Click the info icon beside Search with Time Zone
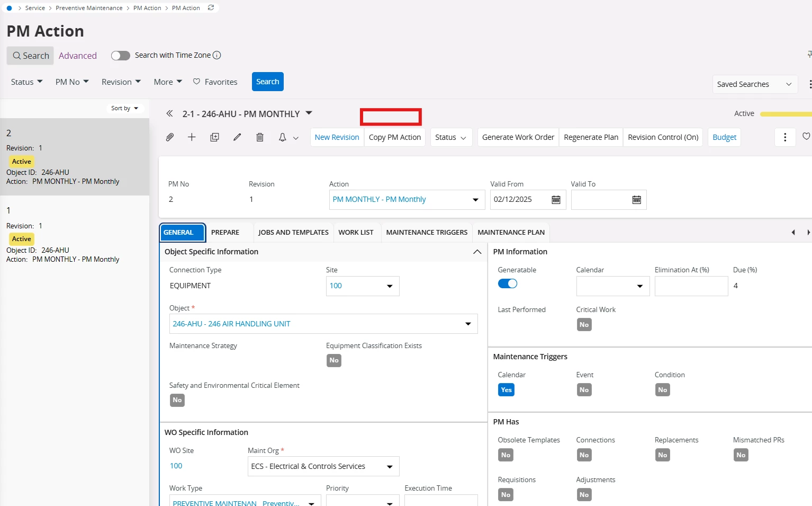812x506 pixels. tap(216, 55)
